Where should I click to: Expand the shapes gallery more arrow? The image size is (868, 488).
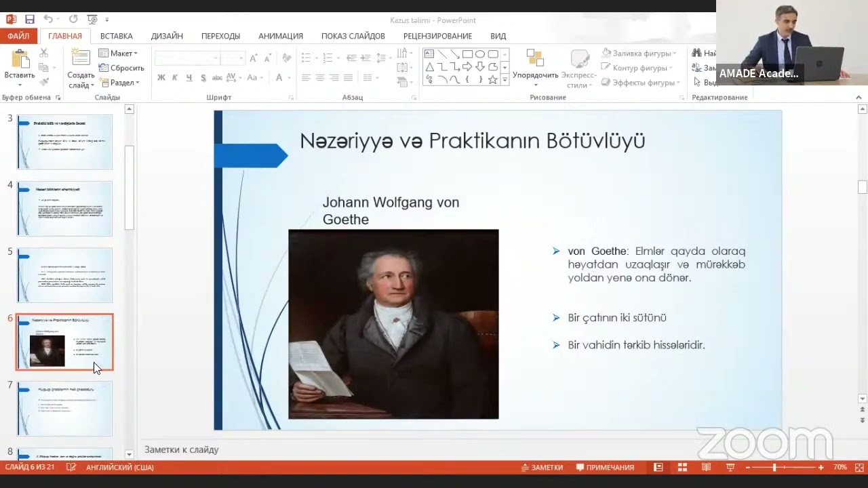pos(505,80)
